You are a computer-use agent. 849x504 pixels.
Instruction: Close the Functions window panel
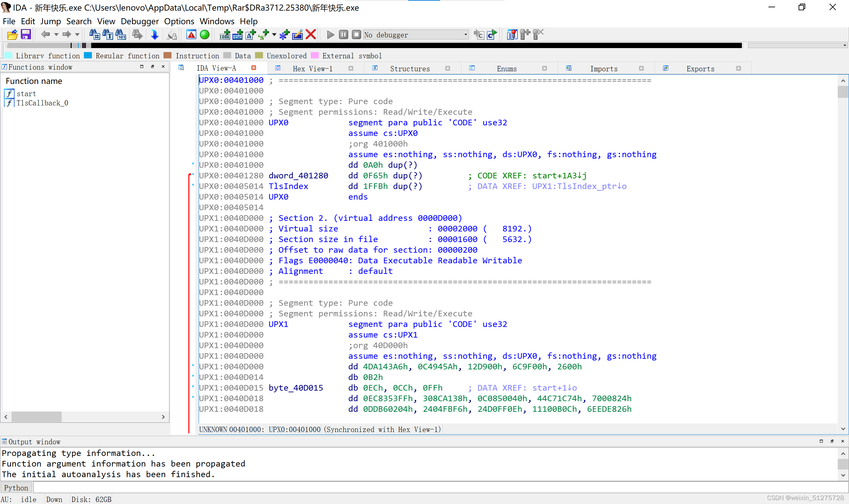pos(163,67)
